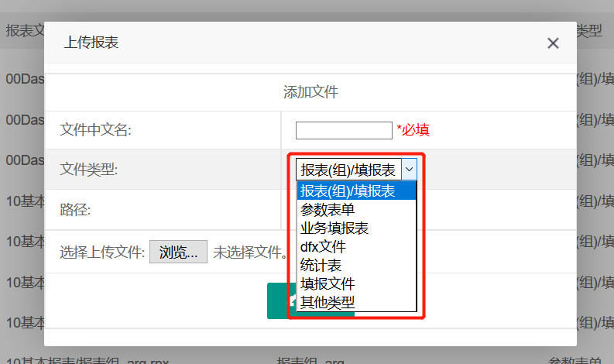Click the 未选择文件。 status text
Viewport: 614px width, 364px height.
pyautogui.click(x=250, y=252)
